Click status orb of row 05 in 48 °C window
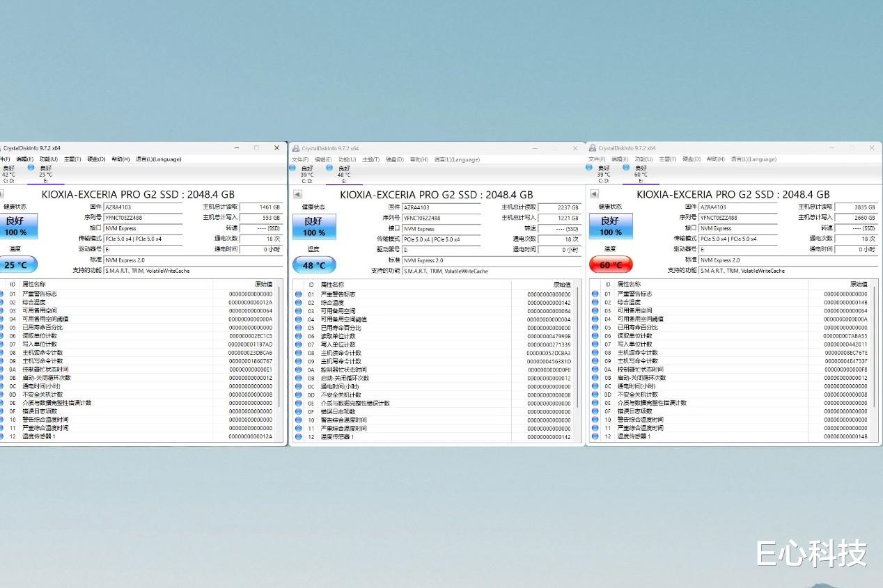The width and height of the screenshot is (883, 588). [x=299, y=328]
